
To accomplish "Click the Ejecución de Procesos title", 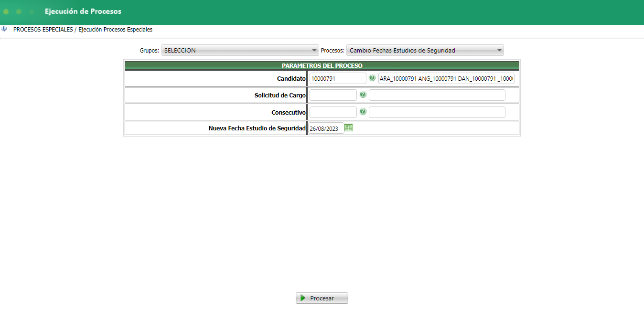I will point(83,11).
